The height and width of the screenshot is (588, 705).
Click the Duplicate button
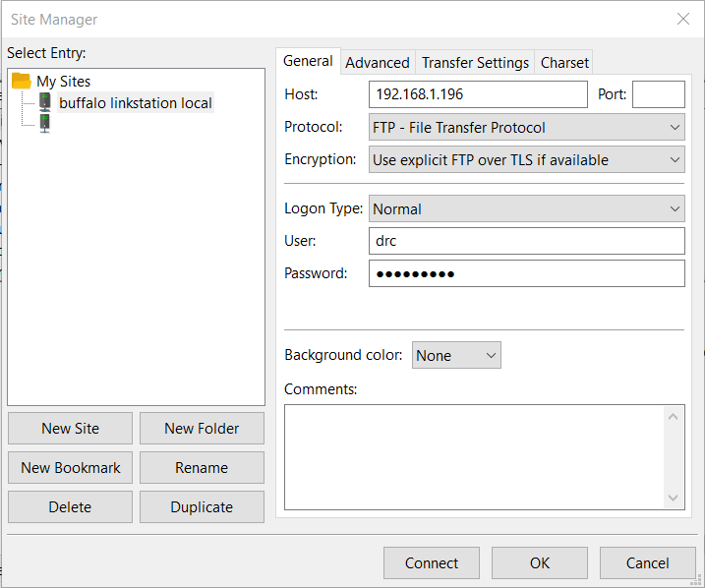pos(202,507)
